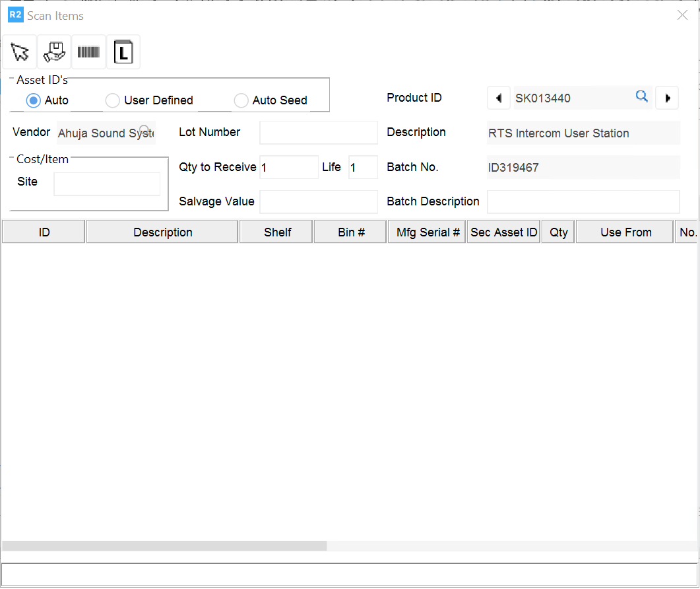Image resolution: width=700 pixels, height=589 pixels.
Task: Click the Batch Description text field
Action: (583, 202)
